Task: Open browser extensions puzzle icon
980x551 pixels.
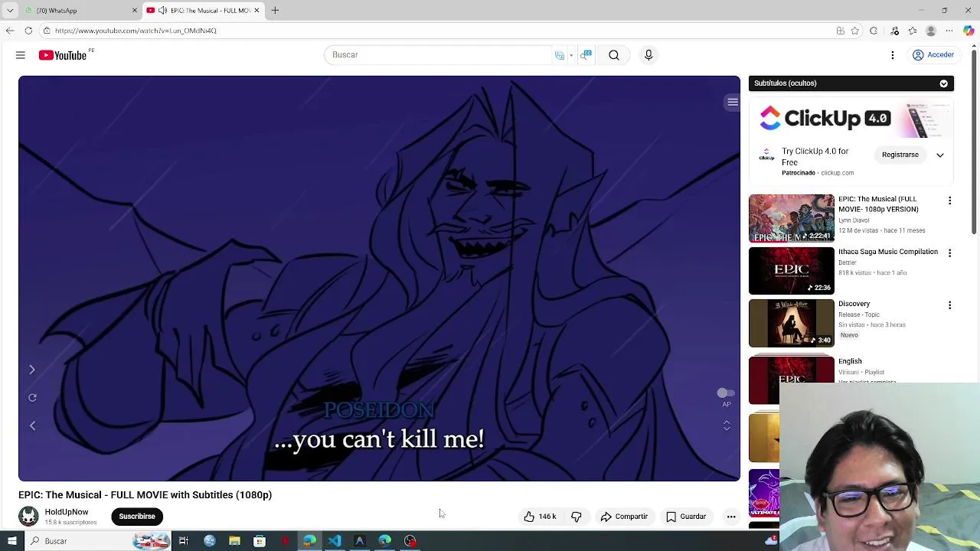Action: 874,31
